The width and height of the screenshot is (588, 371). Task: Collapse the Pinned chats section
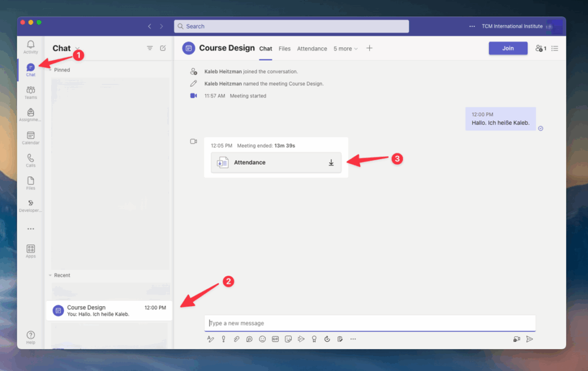(50, 70)
